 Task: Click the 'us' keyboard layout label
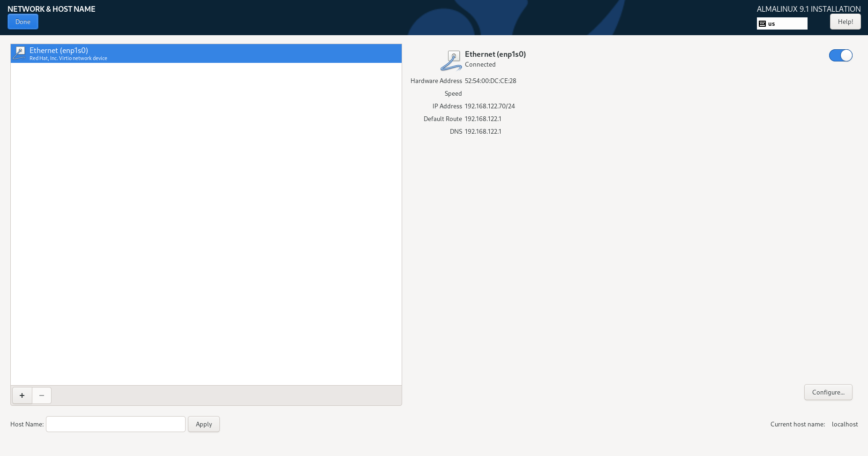(x=771, y=23)
